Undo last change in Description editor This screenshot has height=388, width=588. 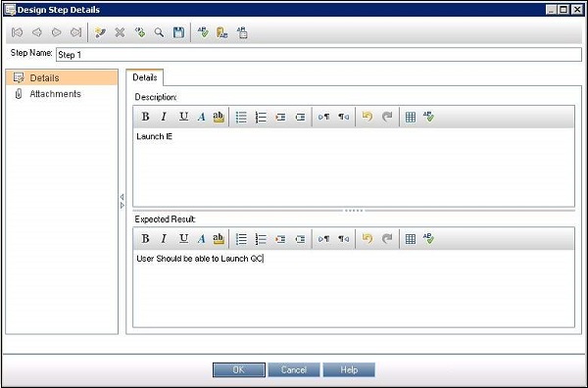[x=367, y=117]
